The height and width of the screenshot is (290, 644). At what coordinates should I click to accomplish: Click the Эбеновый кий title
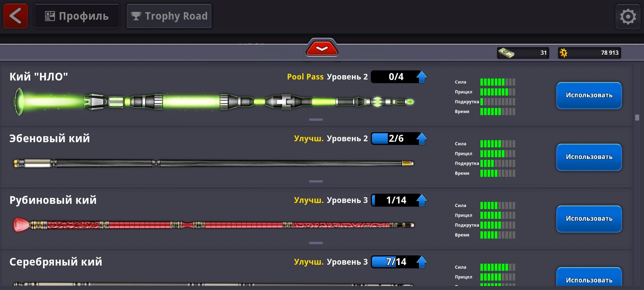click(x=50, y=139)
